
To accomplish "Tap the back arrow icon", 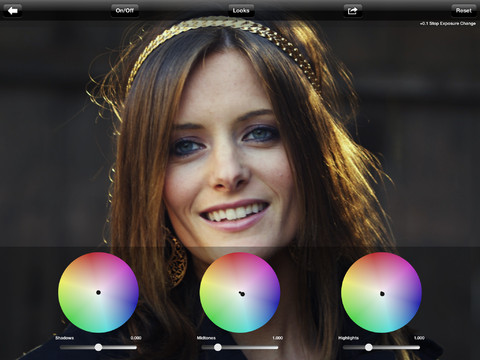I will tap(13, 11).
